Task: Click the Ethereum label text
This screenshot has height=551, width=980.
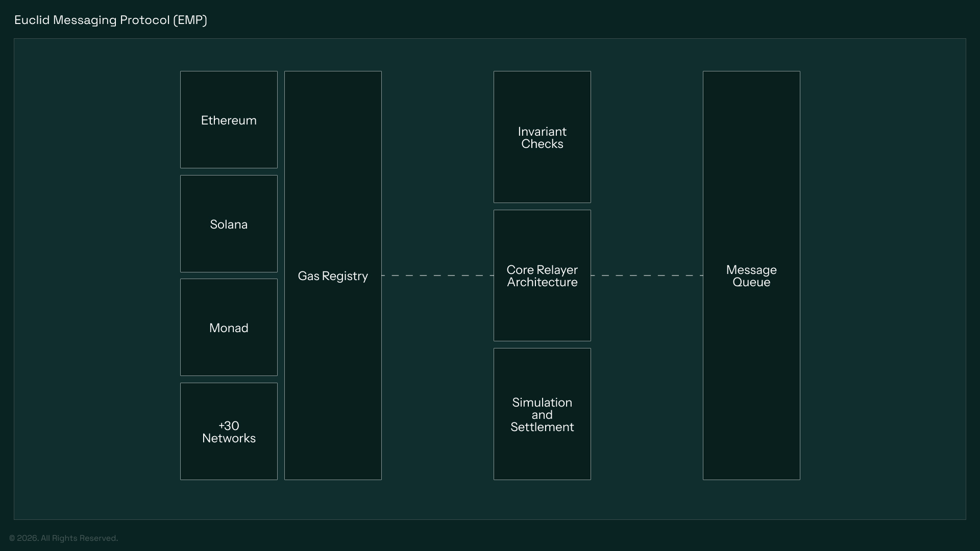Action: point(229,120)
